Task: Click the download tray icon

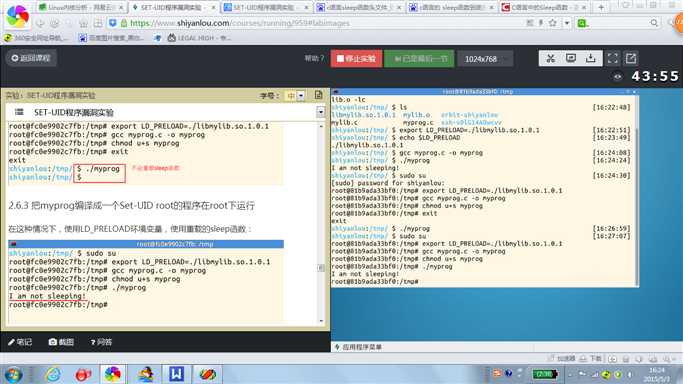Action: (x=591, y=58)
